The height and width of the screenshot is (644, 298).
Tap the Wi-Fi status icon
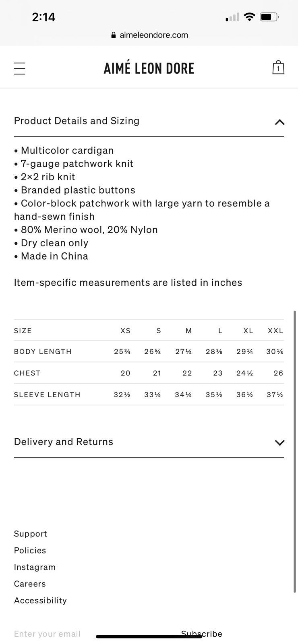(x=250, y=17)
